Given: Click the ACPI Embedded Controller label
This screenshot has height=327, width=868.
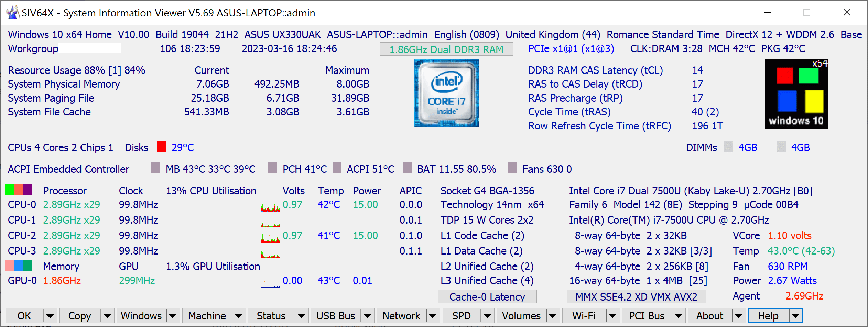Looking at the screenshot, I should pos(68,169).
